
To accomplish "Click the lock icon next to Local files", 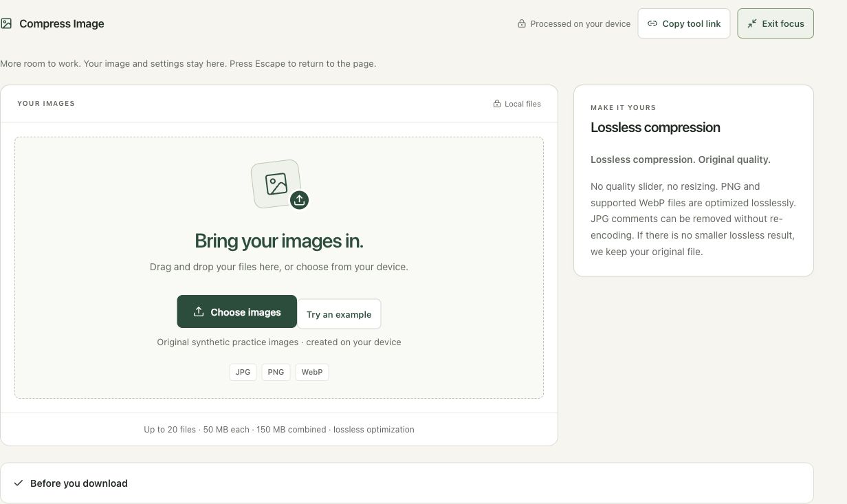I will [x=497, y=104].
